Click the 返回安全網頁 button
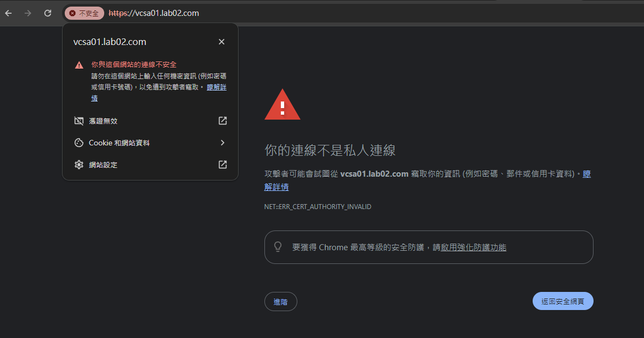This screenshot has width=644, height=338. click(x=563, y=301)
